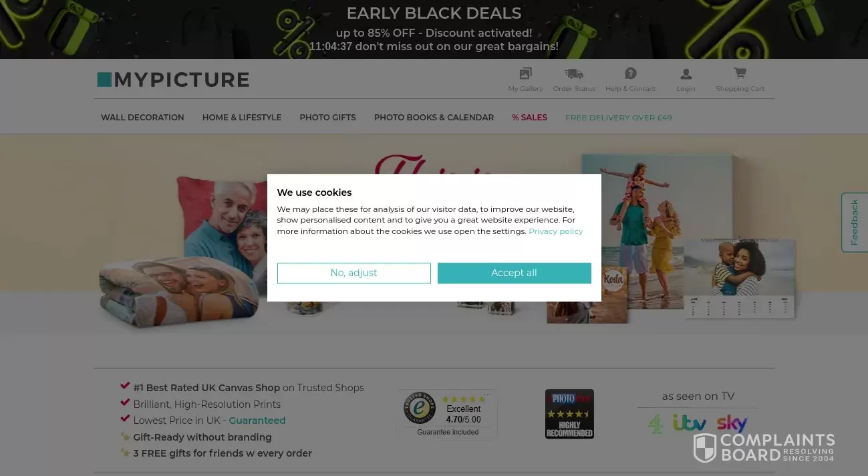Accept all cookies

pyautogui.click(x=515, y=273)
